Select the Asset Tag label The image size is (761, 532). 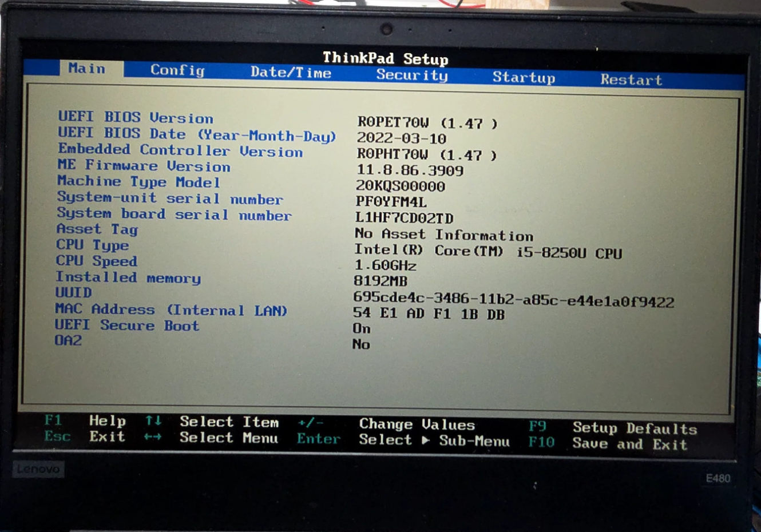(x=97, y=229)
